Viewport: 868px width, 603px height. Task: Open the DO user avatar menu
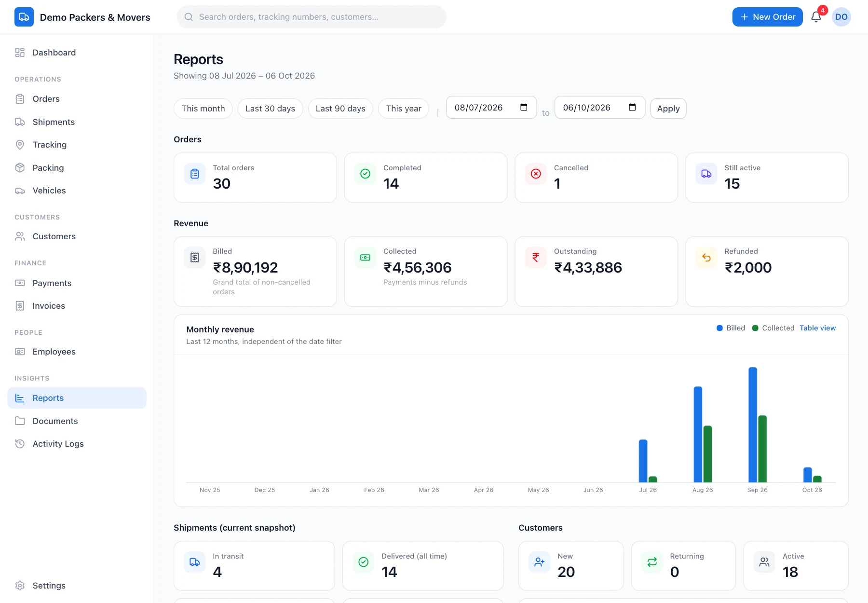coord(841,17)
